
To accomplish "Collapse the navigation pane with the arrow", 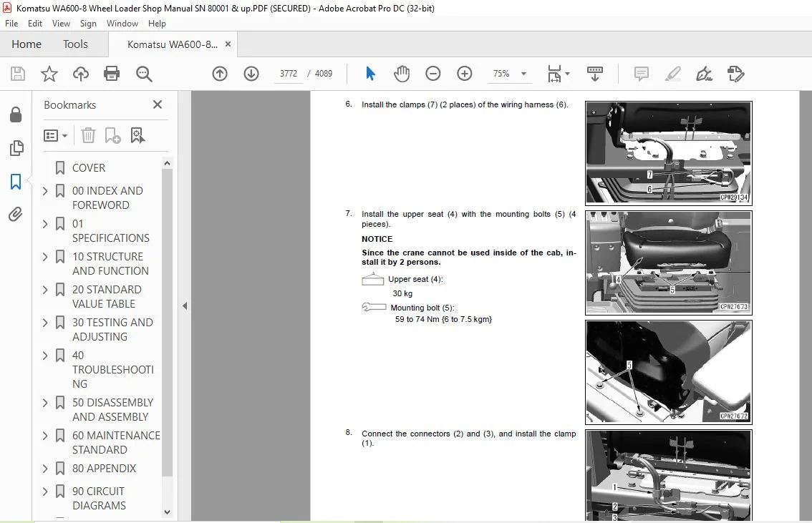I will coord(184,306).
